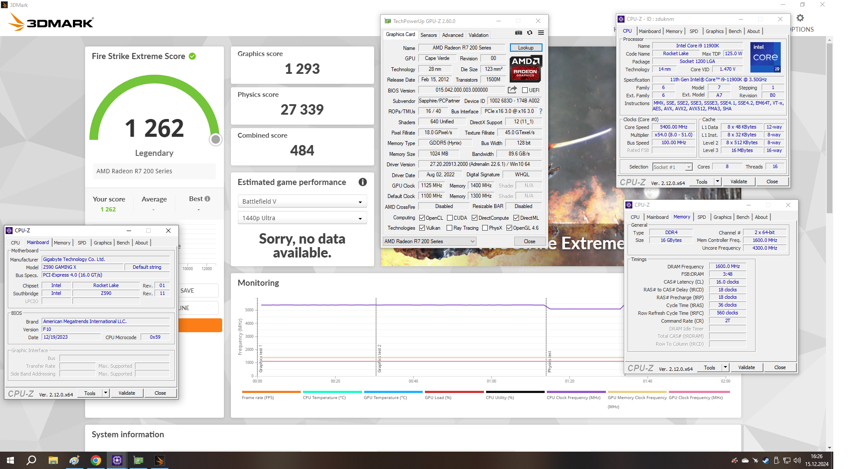Click the Intel Core i9 logo in CPU-Z
Screen dimensions: 868x469
765,57
